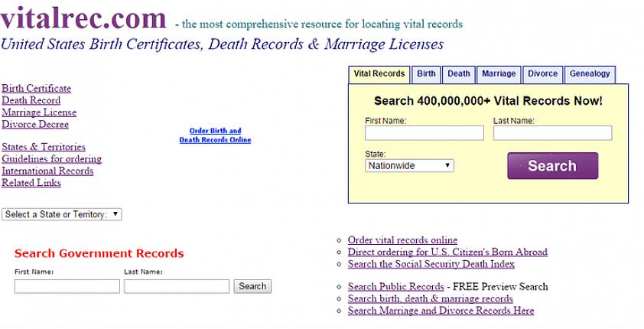Focus the First Name field in yellow panel
Image resolution: width=644 pixels, height=329 pixels.
pos(424,133)
